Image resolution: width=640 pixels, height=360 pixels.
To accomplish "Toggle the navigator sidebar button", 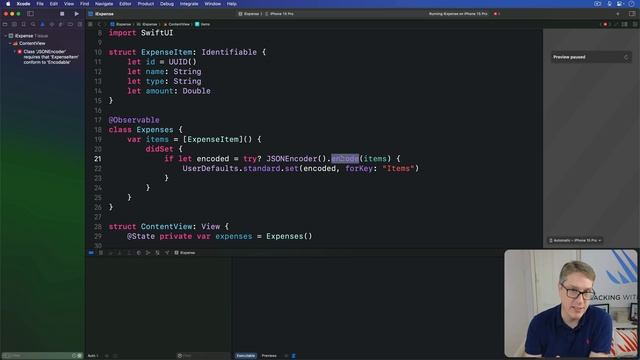I will click(30, 13).
